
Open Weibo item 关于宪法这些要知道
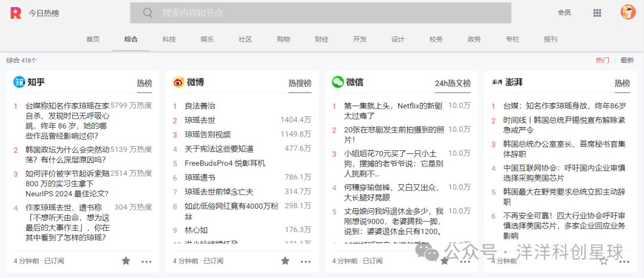point(219,149)
